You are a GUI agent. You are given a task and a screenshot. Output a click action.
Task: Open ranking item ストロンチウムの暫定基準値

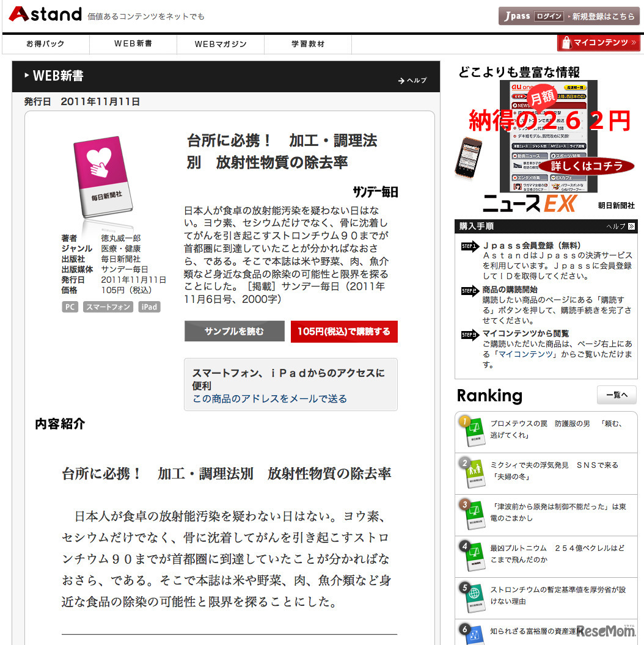tap(558, 596)
